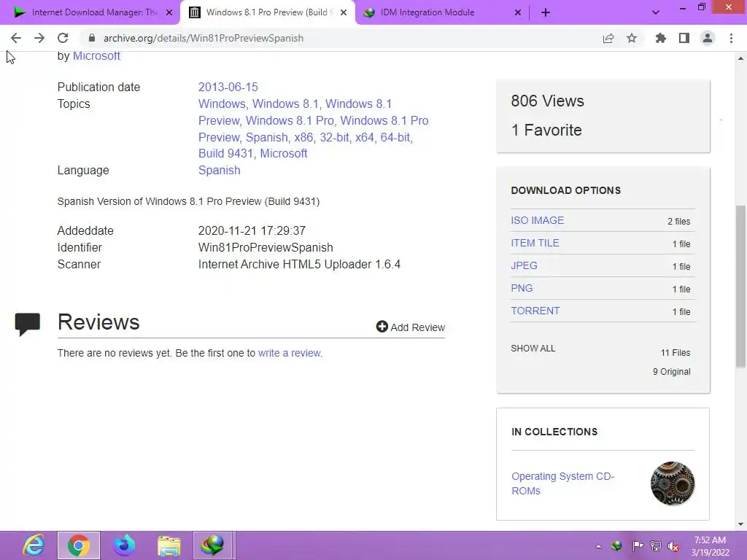The image size is (747, 560).
Task: Close the Windows 8.1 Pro Preview tab
Action: pos(344,12)
